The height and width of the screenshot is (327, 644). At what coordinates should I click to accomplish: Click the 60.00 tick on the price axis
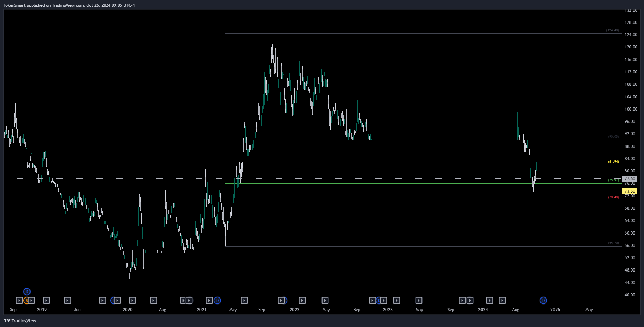(x=630, y=233)
